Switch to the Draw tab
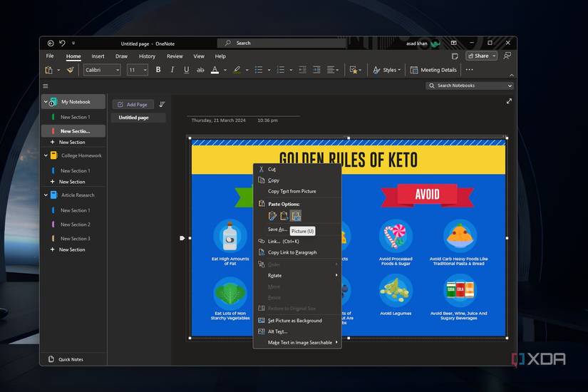Image resolution: width=588 pixels, height=392 pixels. pyautogui.click(x=121, y=56)
